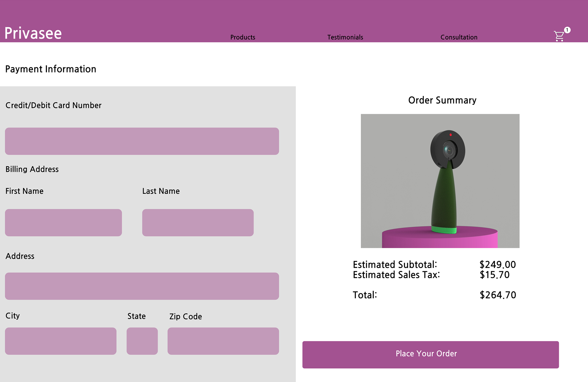This screenshot has height=382, width=588.
Task: Click the Place Your Order button
Action: 430,354
